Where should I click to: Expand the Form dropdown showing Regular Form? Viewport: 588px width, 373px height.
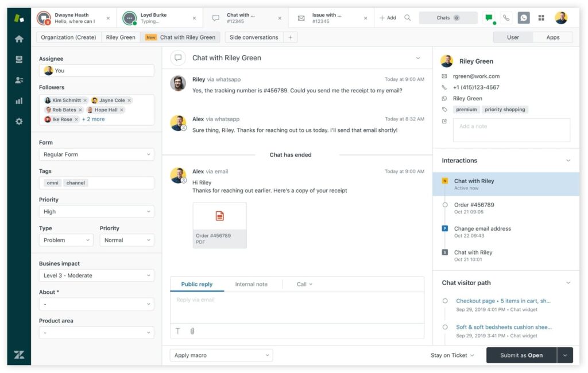(96, 154)
